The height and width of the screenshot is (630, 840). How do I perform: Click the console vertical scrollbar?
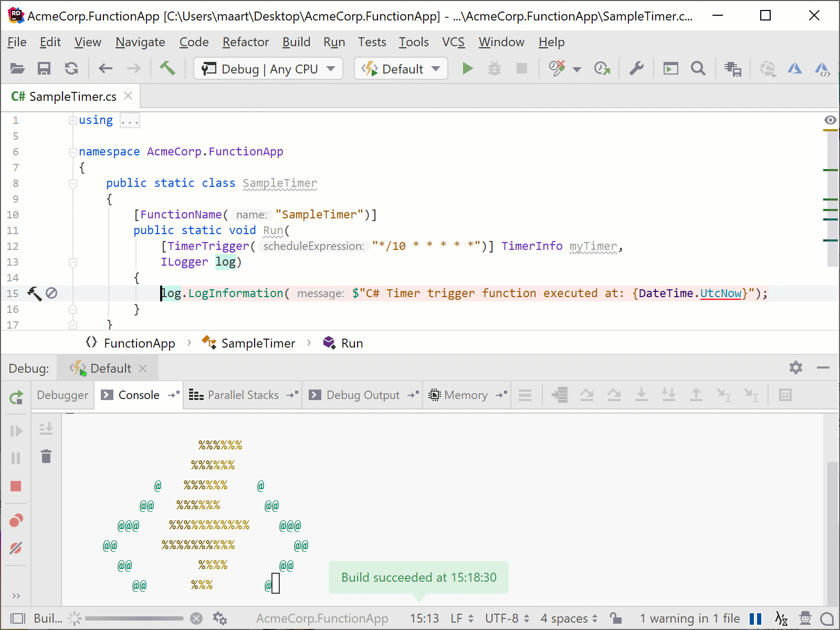(832, 533)
